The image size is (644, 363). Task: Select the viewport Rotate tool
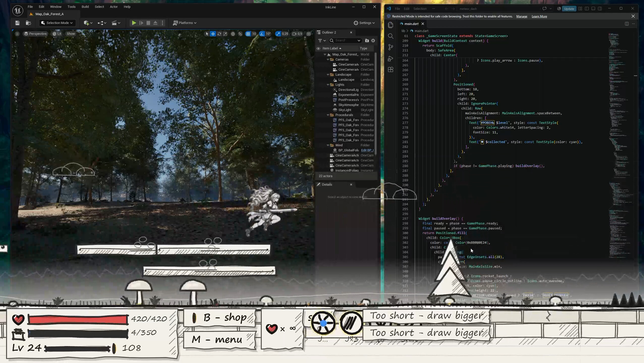tap(219, 34)
